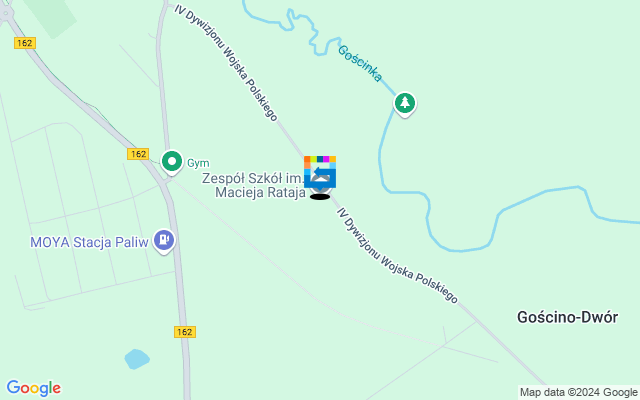Image resolution: width=640 pixels, height=400 pixels.
Task: Click Map data ©2024 Google attribution
Action: [578, 393]
